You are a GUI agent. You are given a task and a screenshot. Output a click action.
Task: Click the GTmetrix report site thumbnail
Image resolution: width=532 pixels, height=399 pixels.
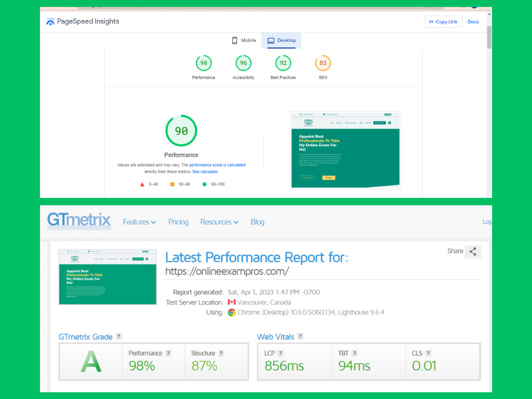click(x=107, y=277)
